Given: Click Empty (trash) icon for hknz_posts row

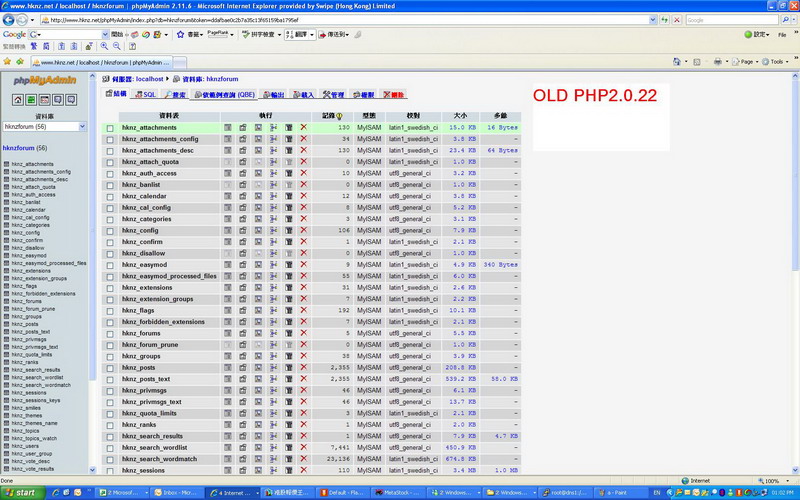Looking at the screenshot, I should (x=288, y=368).
